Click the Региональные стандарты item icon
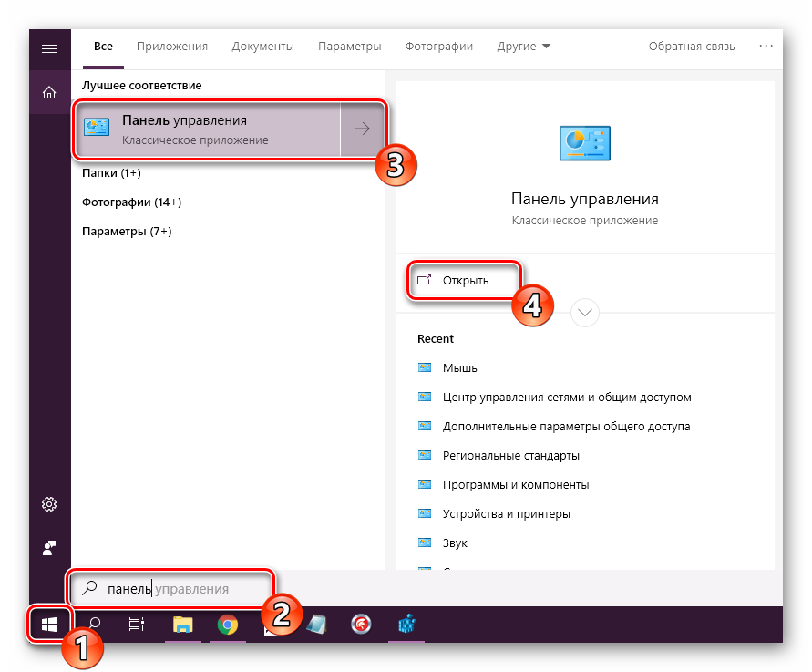This screenshot has width=812, height=672. click(x=425, y=455)
